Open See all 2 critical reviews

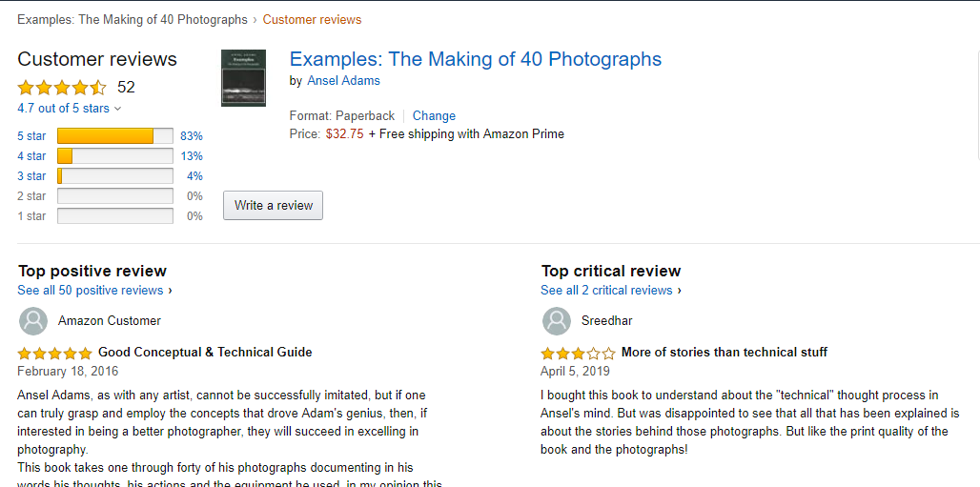[610, 291]
